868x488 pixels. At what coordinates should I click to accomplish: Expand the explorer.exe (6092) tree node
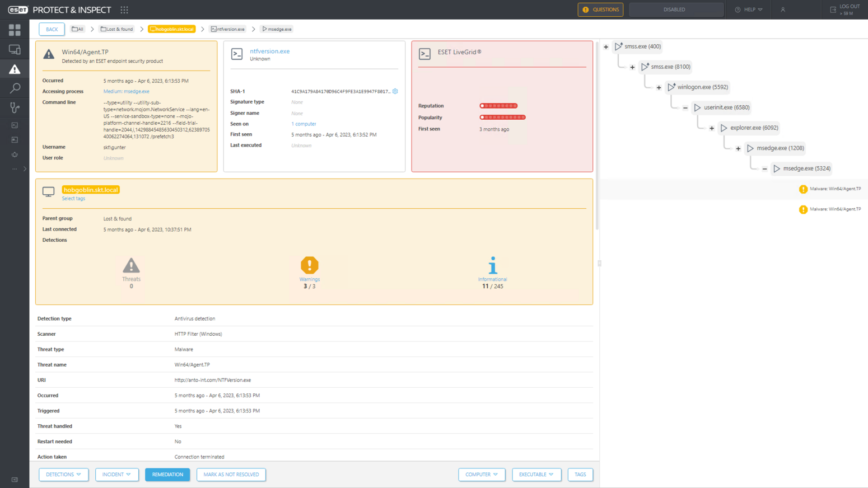pyautogui.click(x=712, y=128)
